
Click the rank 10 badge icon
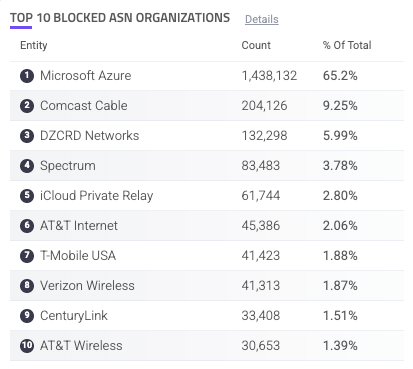click(x=27, y=346)
